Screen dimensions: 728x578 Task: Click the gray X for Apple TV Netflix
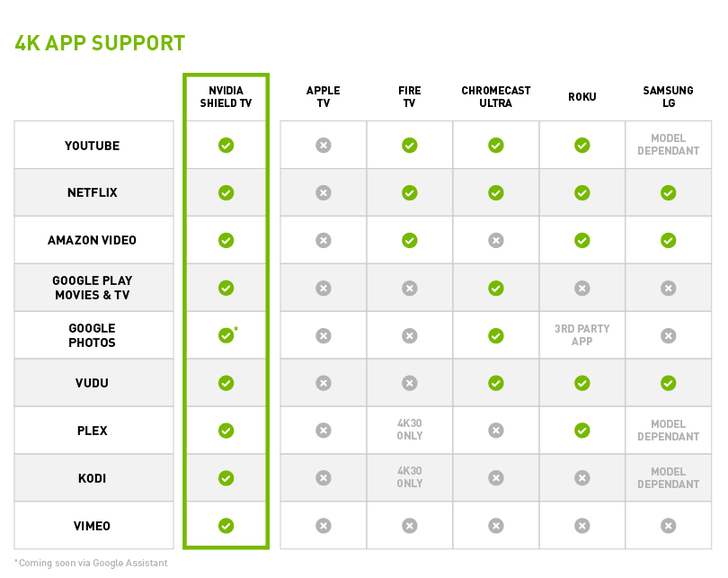coord(324,192)
